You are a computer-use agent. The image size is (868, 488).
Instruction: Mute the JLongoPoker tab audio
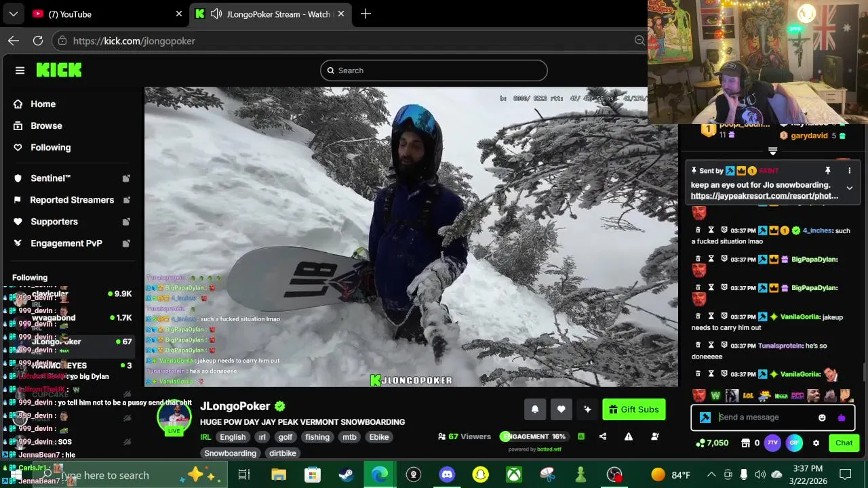click(x=216, y=14)
